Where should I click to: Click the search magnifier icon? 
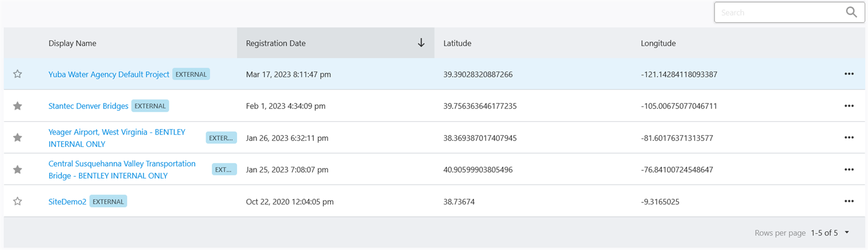click(851, 12)
